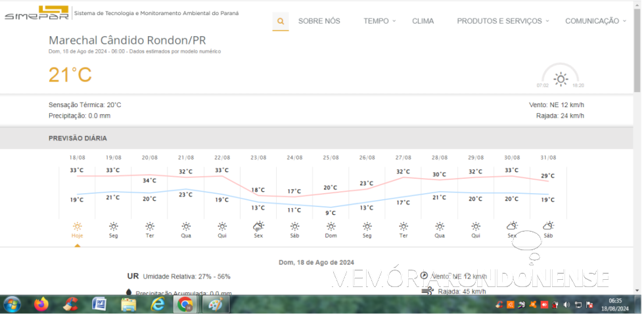The height and width of the screenshot is (314, 644).
Task: Open Firefox from the taskbar
Action: (41, 304)
